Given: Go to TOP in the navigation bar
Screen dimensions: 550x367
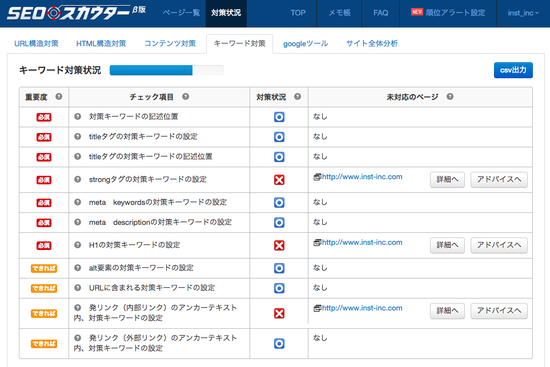Looking at the screenshot, I should [298, 13].
